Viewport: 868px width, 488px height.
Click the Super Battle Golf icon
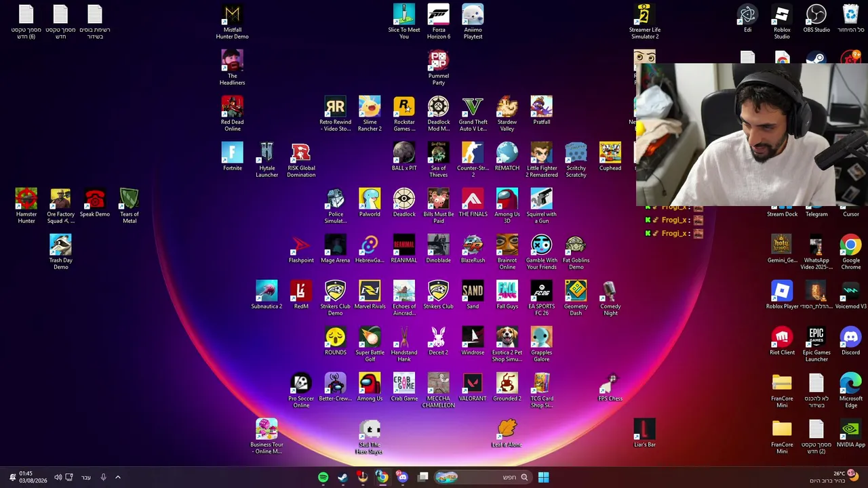370,345
